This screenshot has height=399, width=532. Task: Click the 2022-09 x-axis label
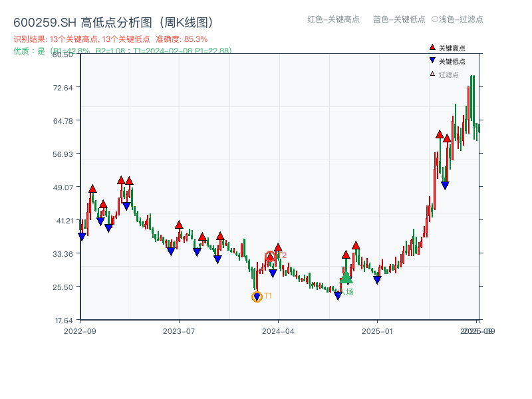pos(80,331)
